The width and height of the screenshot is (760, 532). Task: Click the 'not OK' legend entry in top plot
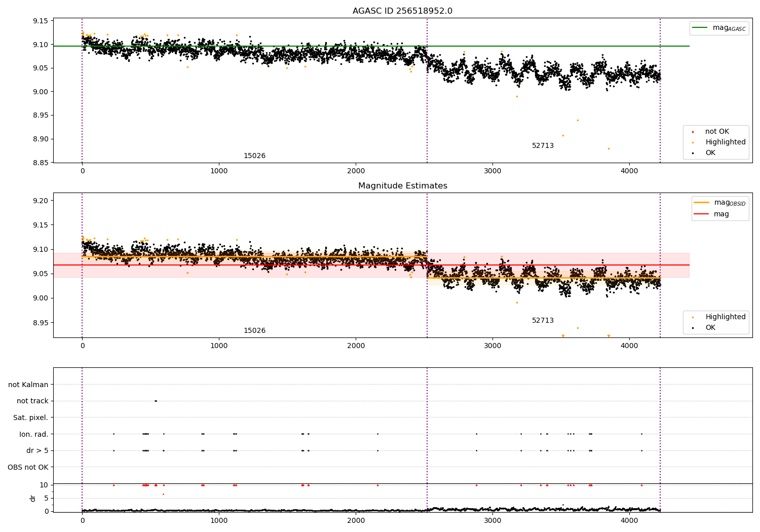pos(717,132)
